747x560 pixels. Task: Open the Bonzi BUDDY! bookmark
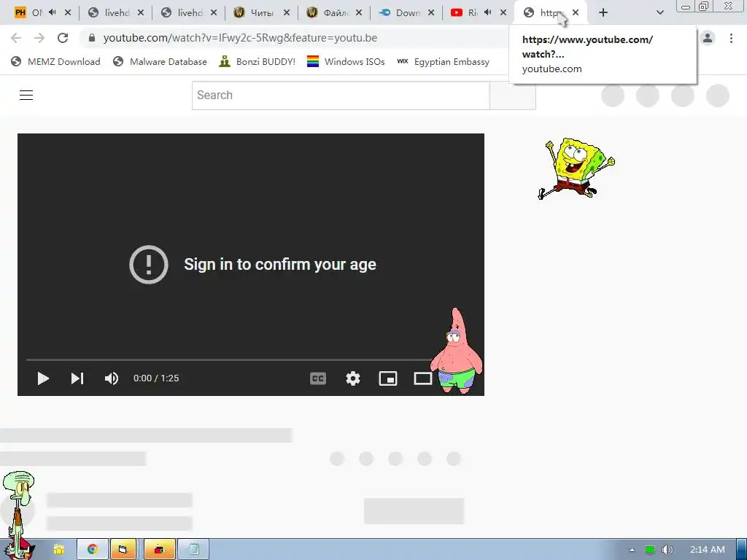click(258, 61)
